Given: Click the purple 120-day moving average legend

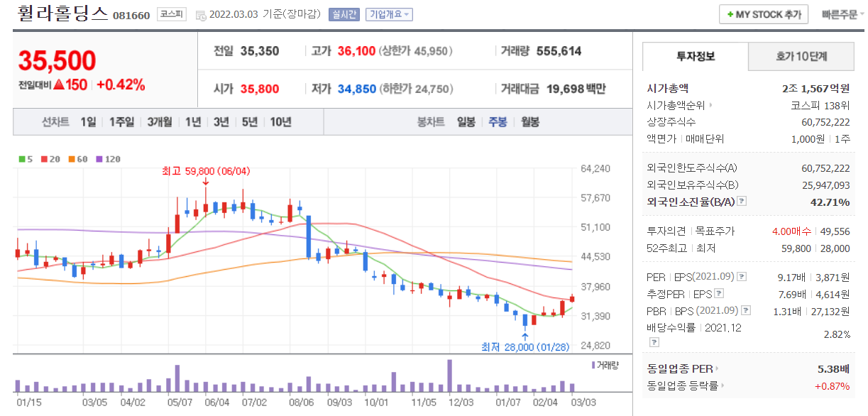Looking at the screenshot, I should click(108, 159).
